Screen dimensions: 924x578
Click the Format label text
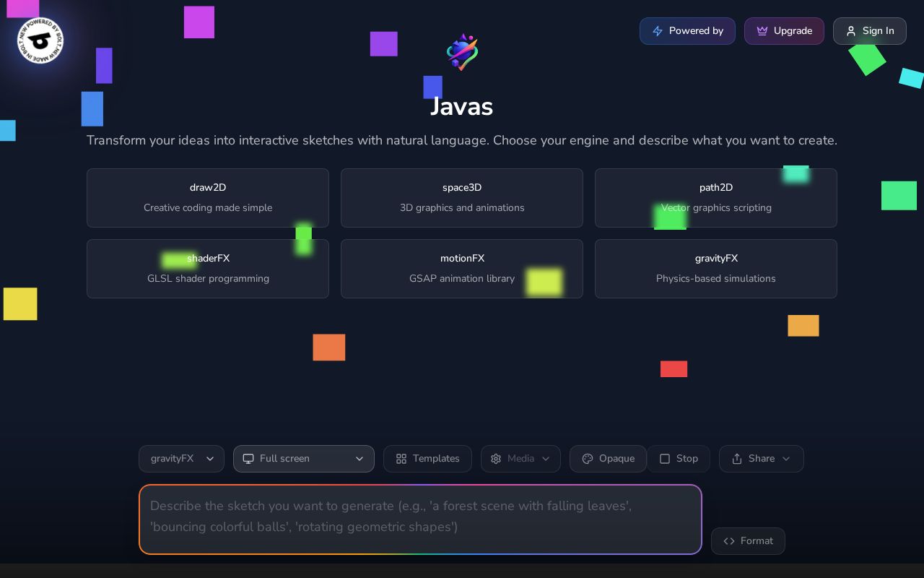[757, 541]
